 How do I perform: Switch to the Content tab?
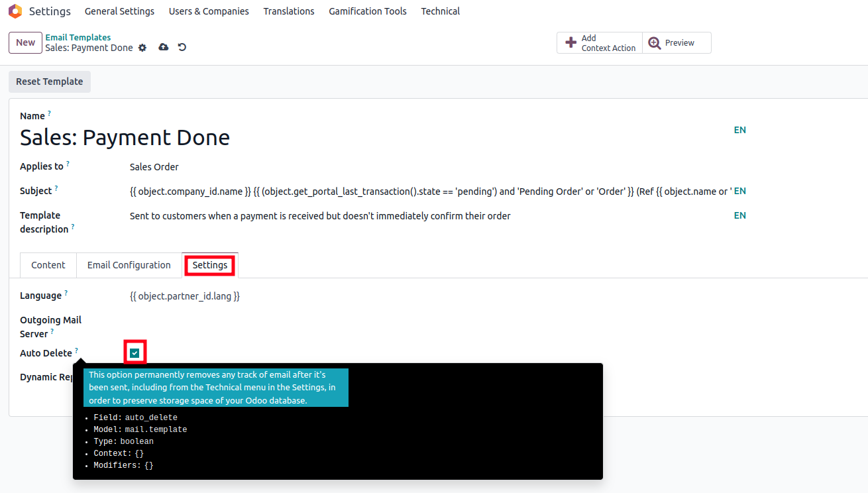(48, 265)
